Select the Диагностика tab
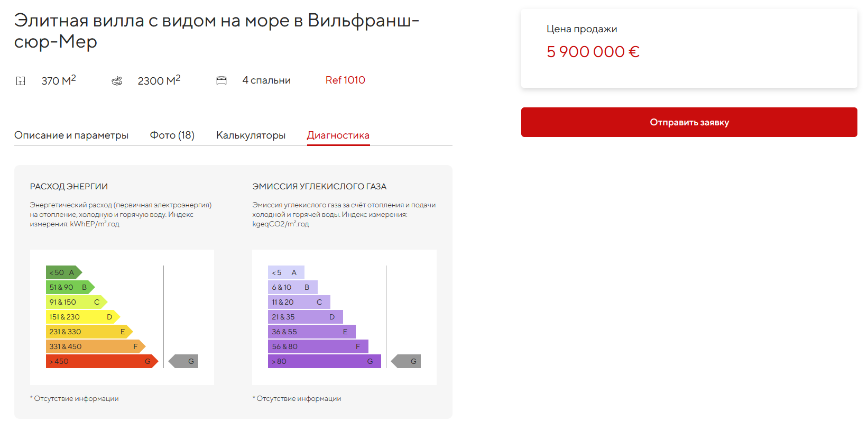 338,135
